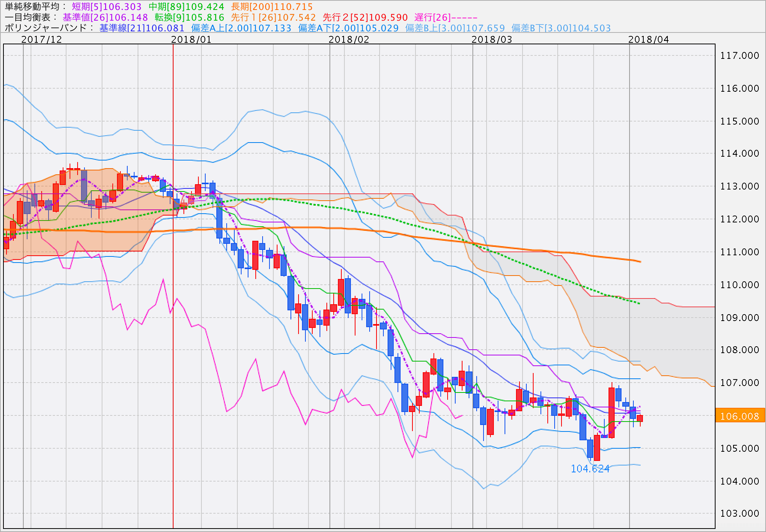Screen dimensions: 766x532
Task: Click the 2018/04 date axis label
Action: click(x=649, y=39)
